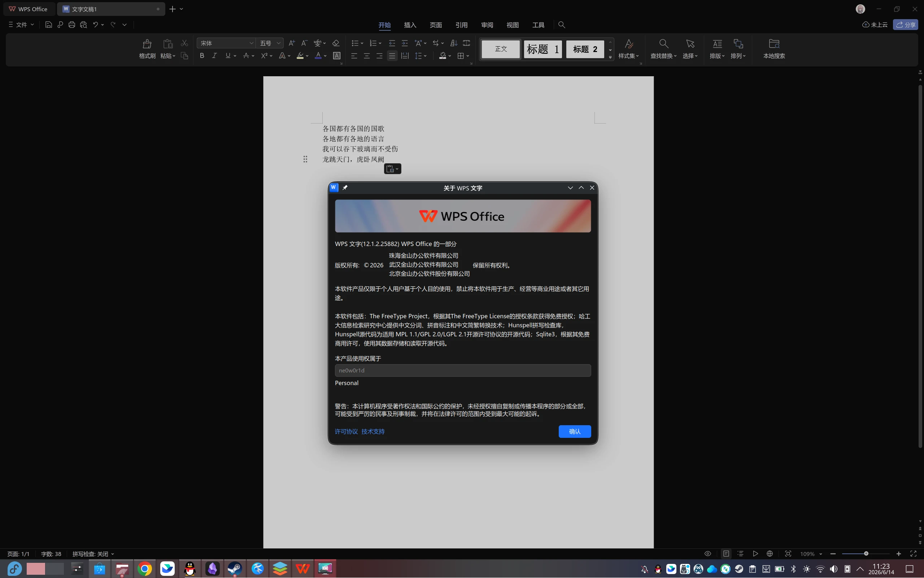Open the 文件 (File) menu
The image size is (924, 578).
click(x=21, y=25)
